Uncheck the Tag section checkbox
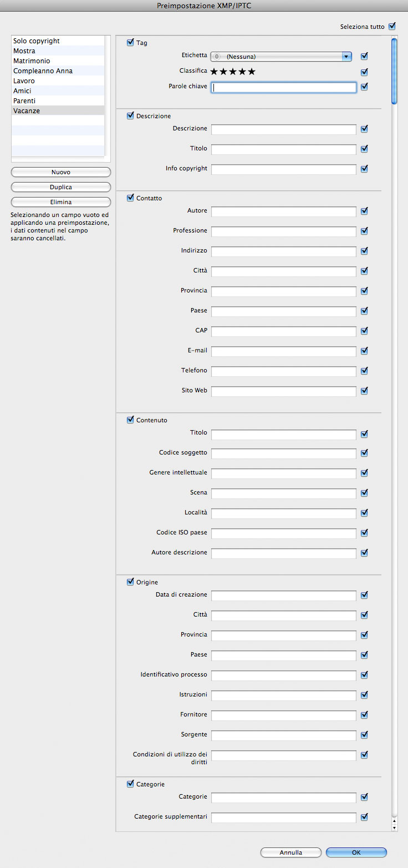Screen dimensions: 408x868 tap(130, 42)
